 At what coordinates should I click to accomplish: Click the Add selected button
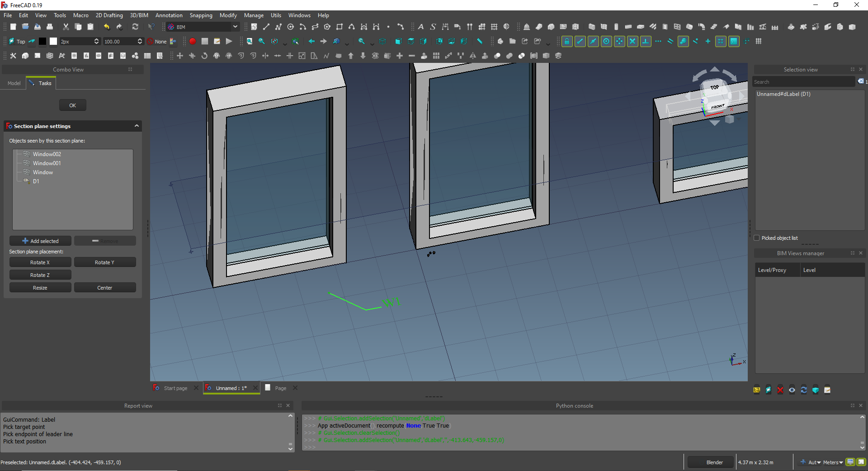pos(40,241)
